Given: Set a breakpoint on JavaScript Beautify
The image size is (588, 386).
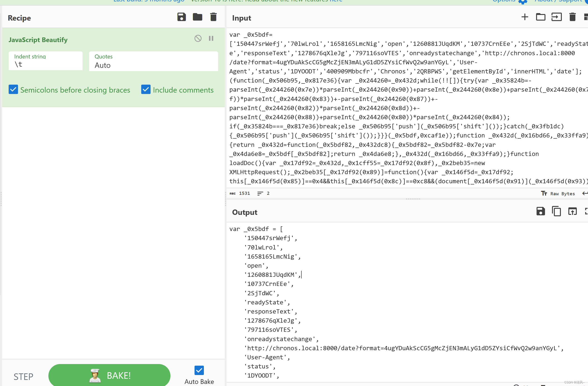Looking at the screenshot, I should point(211,38).
